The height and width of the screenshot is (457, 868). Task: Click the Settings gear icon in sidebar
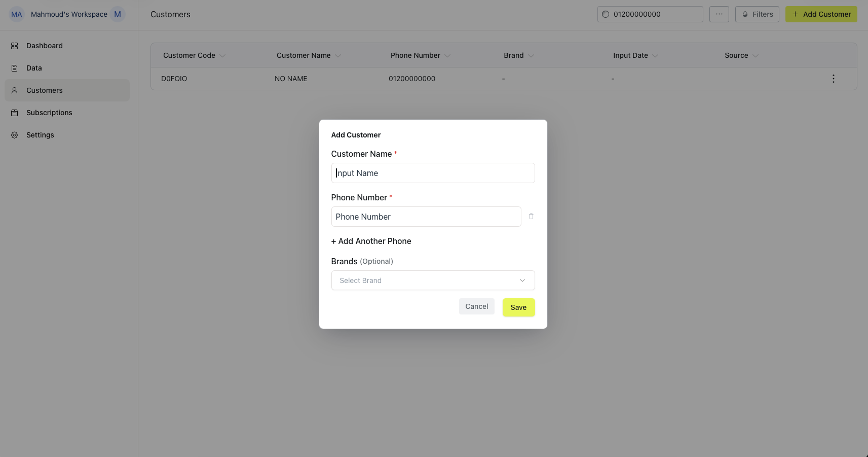pyautogui.click(x=15, y=135)
